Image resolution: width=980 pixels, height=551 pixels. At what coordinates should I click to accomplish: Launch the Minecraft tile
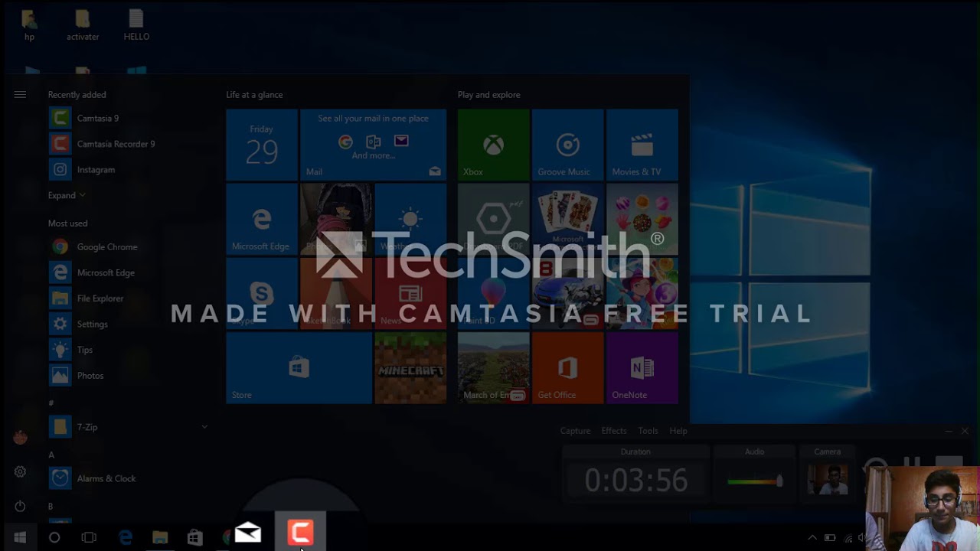click(x=410, y=368)
